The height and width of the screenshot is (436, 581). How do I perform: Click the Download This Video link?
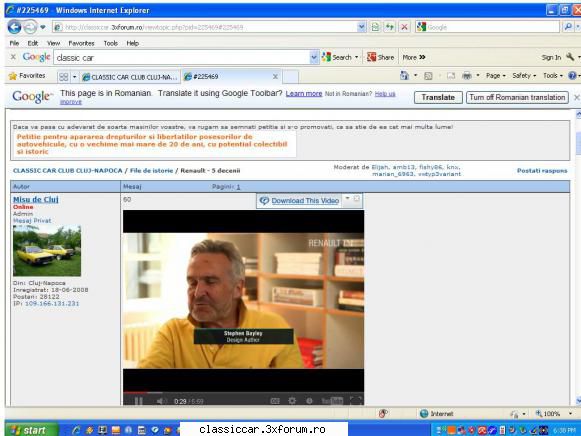pyautogui.click(x=305, y=201)
